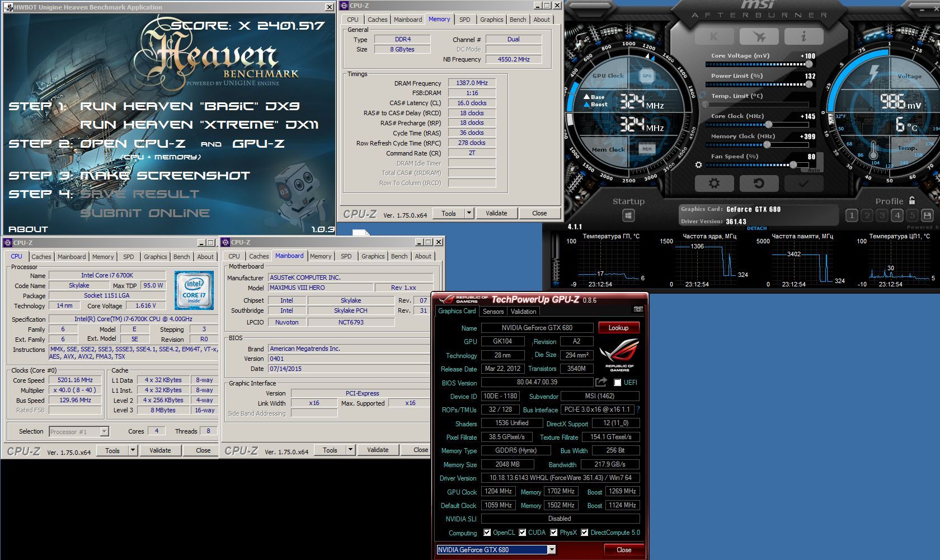Select Afterburner profile slot 3
The height and width of the screenshot is (560, 940).
882,215
